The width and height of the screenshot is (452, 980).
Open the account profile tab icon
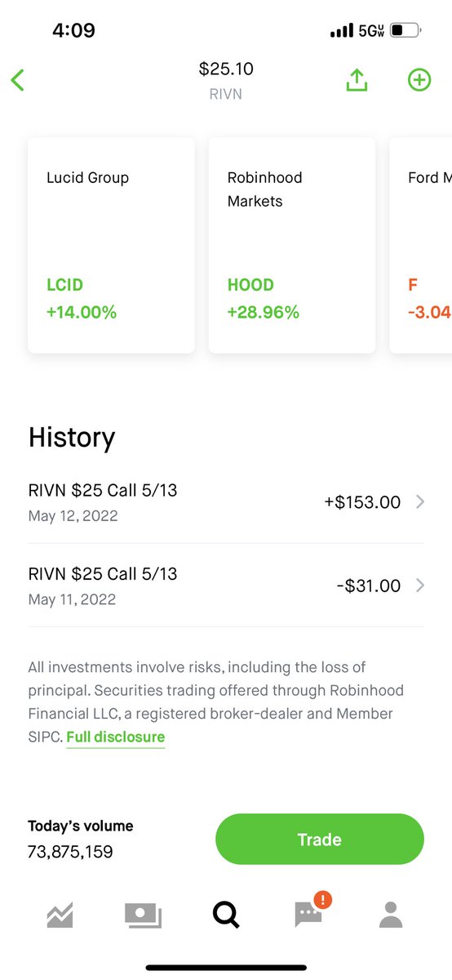tap(392, 915)
